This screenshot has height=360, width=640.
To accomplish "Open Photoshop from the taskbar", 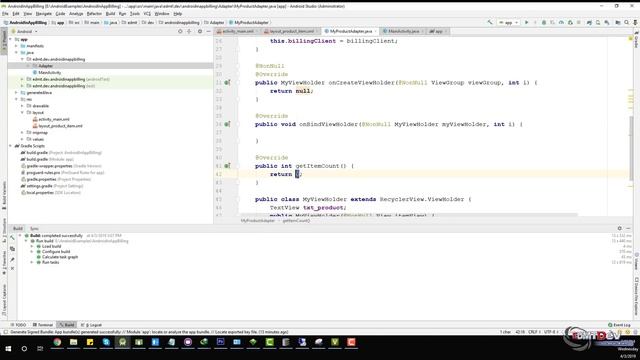I will point(220,342).
